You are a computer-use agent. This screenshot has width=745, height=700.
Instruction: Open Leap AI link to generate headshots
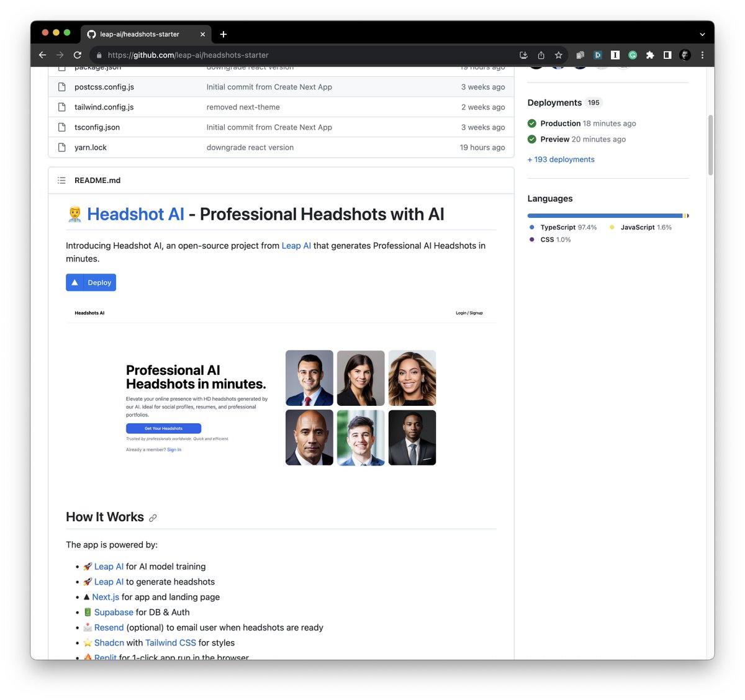click(x=109, y=582)
